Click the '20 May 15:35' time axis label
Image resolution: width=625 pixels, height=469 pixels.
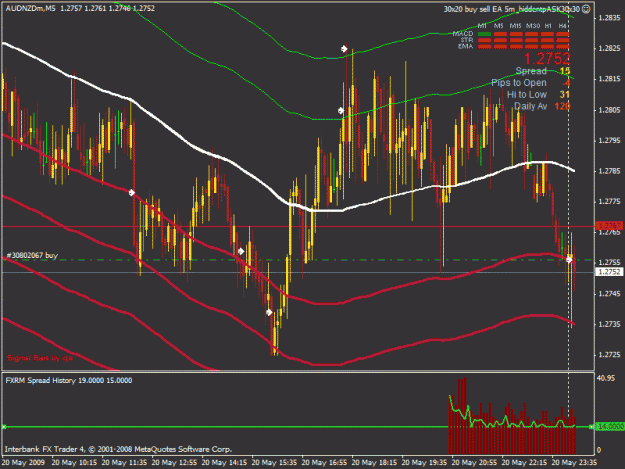(x=274, y=463)
